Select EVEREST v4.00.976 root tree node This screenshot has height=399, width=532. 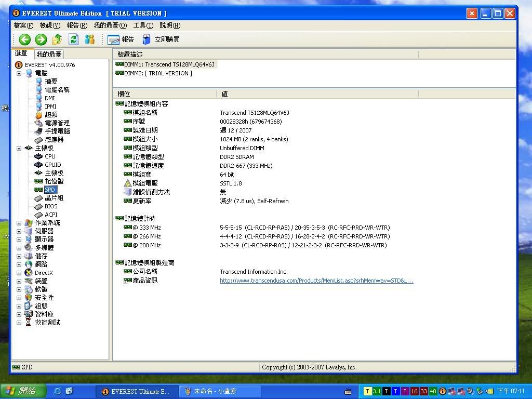point(50,65)
